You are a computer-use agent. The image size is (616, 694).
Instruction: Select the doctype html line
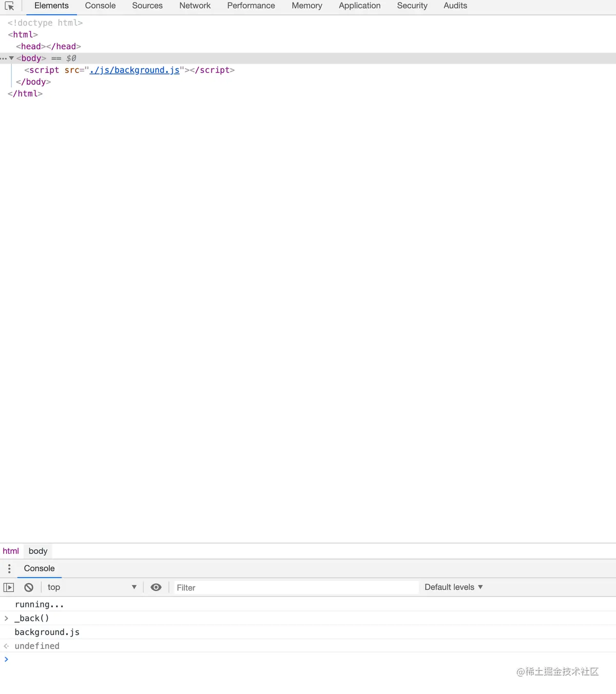pyautogui.click(x=45, y=23)
